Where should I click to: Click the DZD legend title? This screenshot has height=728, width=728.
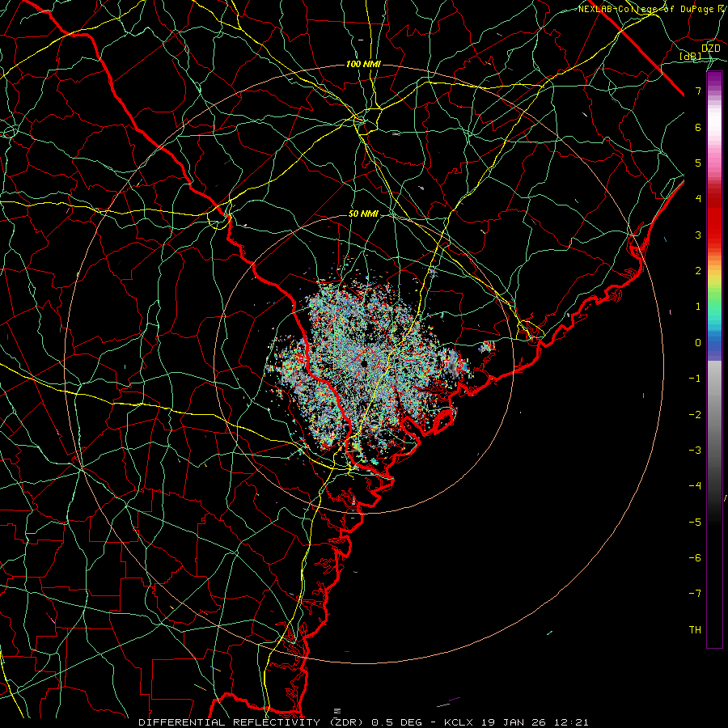tap(711, 49)
